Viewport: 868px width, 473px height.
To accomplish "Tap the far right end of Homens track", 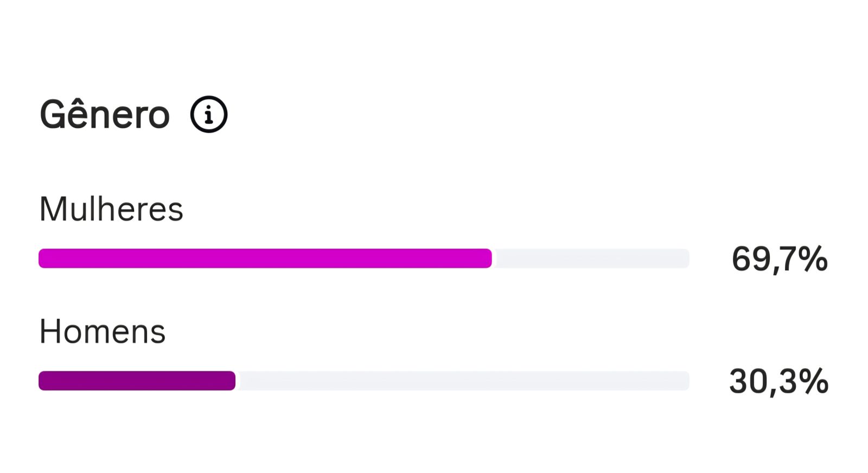I will [x=684, y=381].
